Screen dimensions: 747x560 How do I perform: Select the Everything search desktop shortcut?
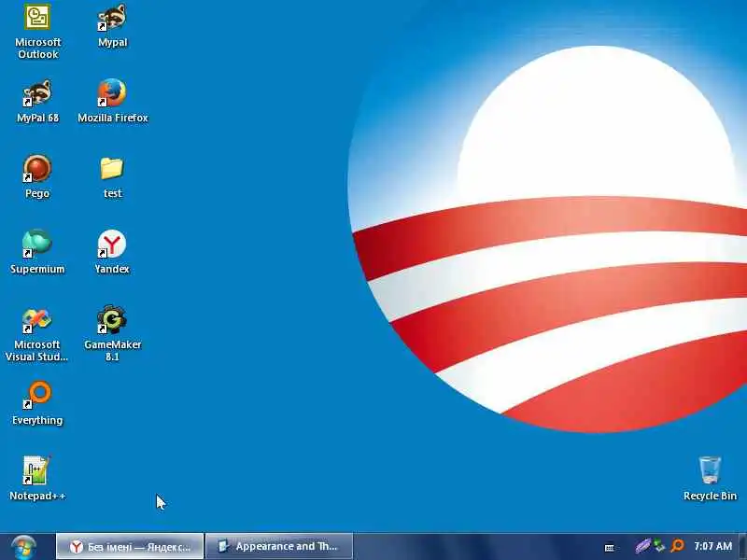(x=37, y=403)
